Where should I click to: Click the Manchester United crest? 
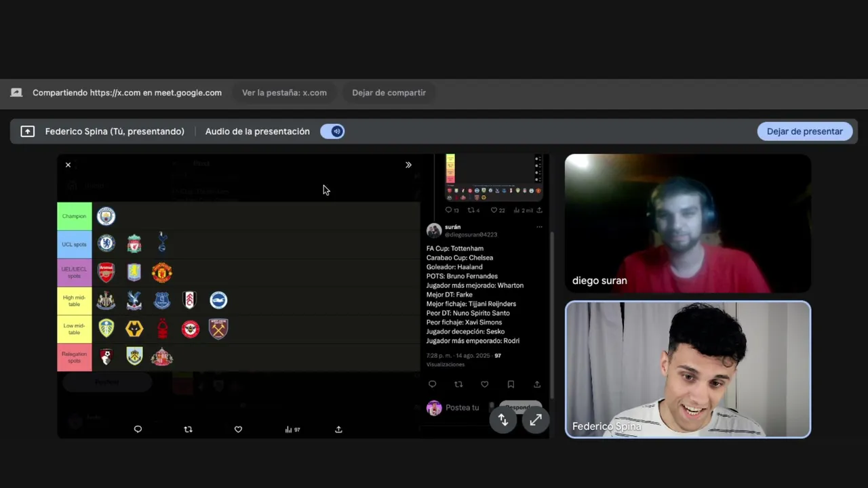pos(161,272)
